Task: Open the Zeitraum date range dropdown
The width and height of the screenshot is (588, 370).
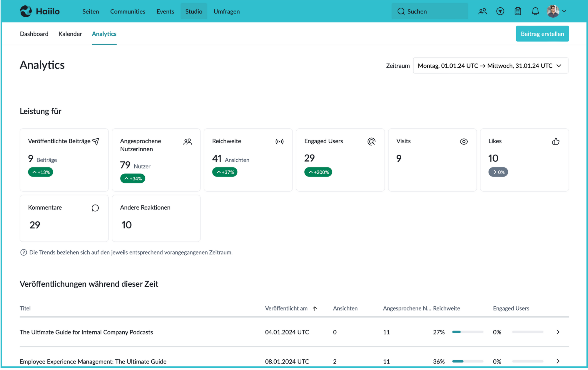Action: (490, 65)
